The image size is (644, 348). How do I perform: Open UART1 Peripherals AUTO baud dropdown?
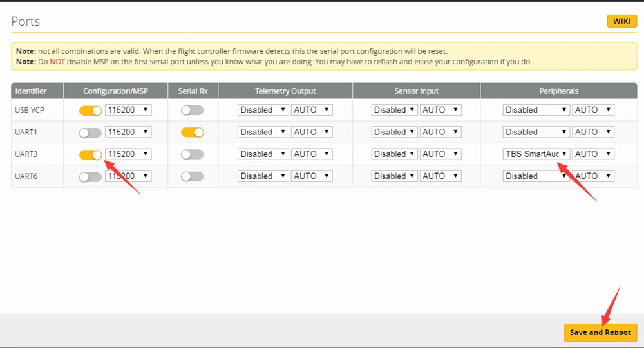593,132
